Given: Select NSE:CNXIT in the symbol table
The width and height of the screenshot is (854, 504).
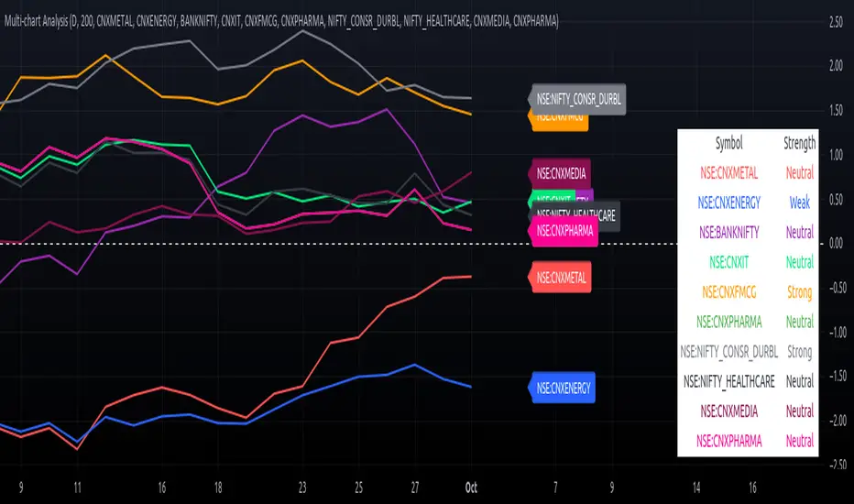Looking at the screenshot, I should click(x=728, y=262).
